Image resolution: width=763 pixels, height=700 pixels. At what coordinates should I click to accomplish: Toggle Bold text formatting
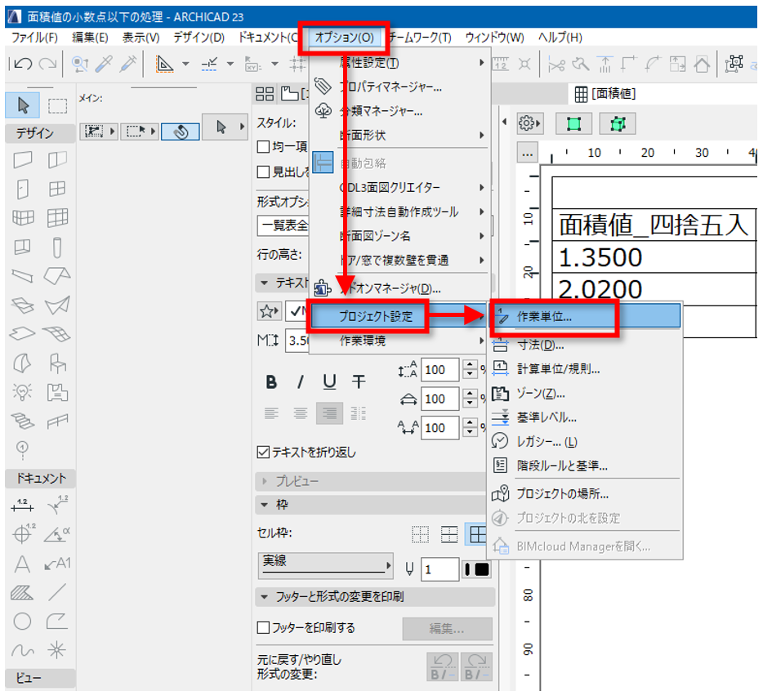click(271, 382)
